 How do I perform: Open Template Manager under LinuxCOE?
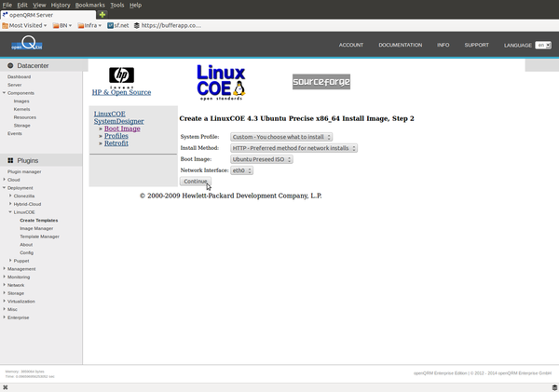click(39, 237)
